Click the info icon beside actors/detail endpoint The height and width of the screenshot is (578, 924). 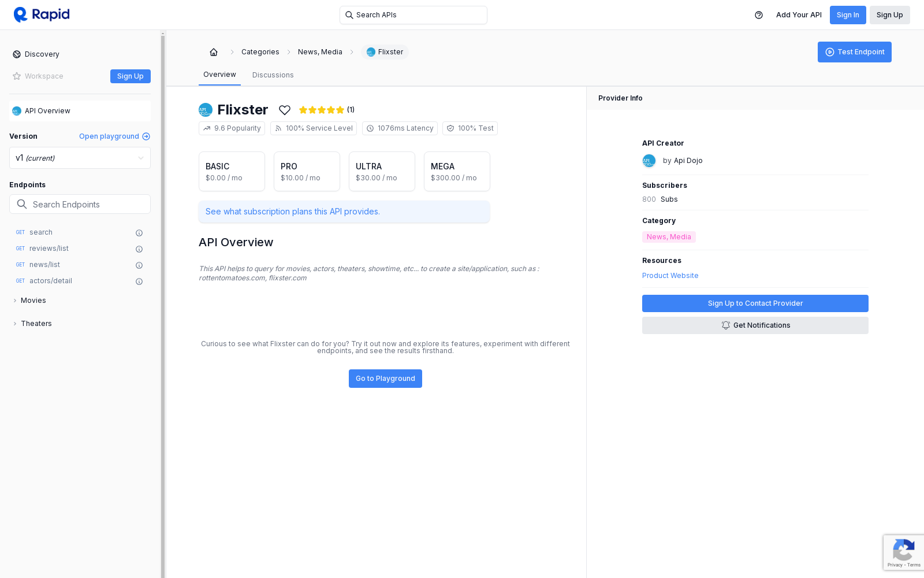point(139,281)
